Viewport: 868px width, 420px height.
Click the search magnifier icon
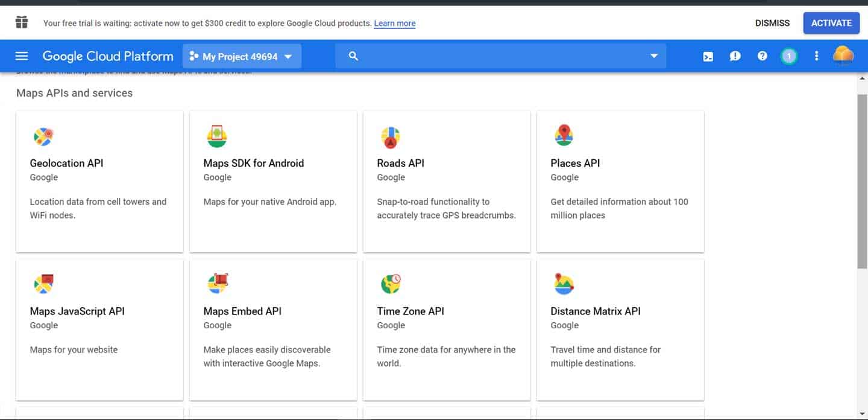click(x=354, y=56)
